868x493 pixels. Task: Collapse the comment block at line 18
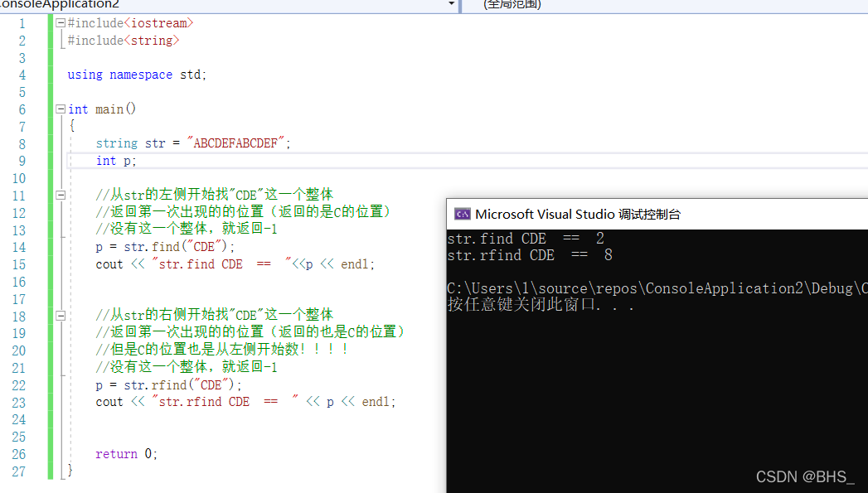click(x=60, y=314)
